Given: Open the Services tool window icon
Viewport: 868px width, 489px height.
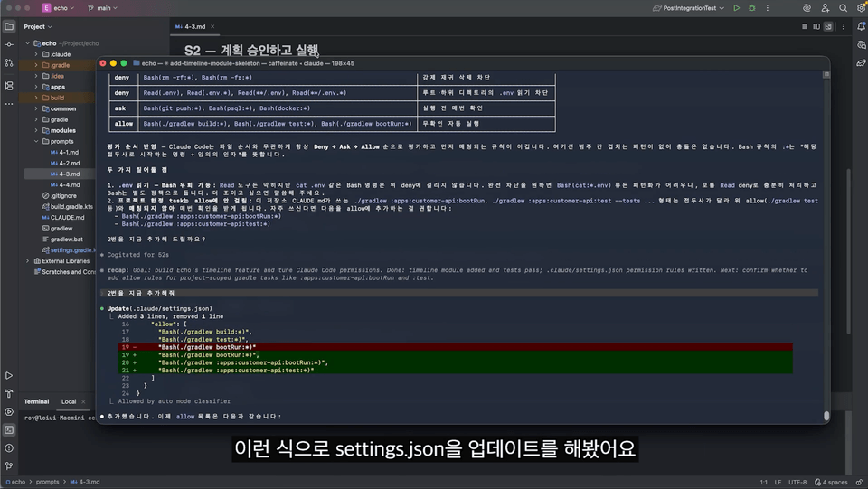Looking at the screenshot, I should 9,411.
